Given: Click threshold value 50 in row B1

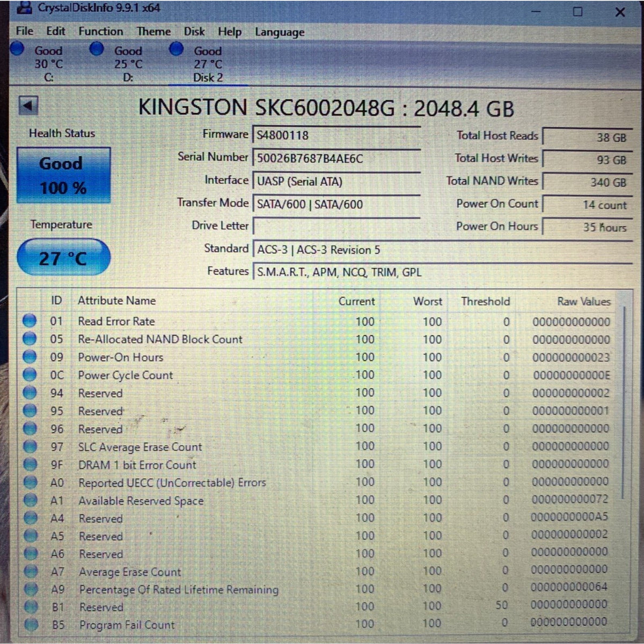Looking at the screenshot, I should tap(501, 605).
